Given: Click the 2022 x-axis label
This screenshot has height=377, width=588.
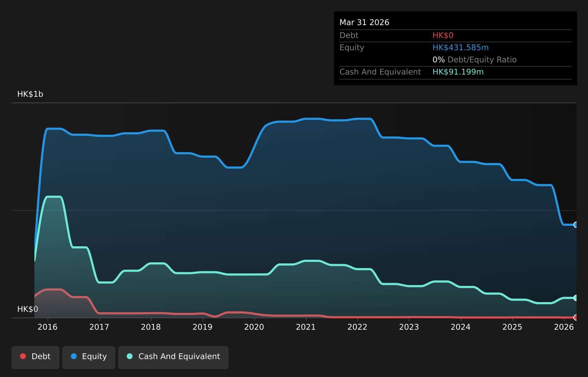Looking at the screenshot, I should click(x=357, y=327).
